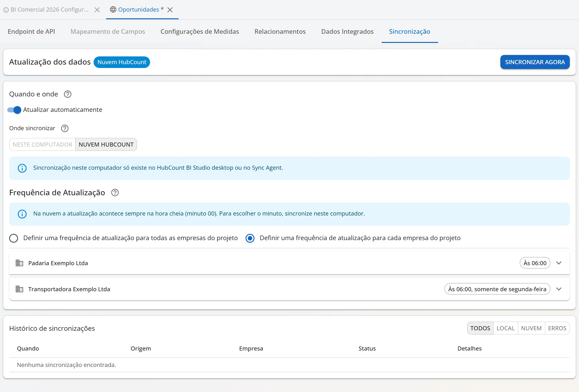Click Transportadora Exemplo Ltda row name

[x=69, y=289]
